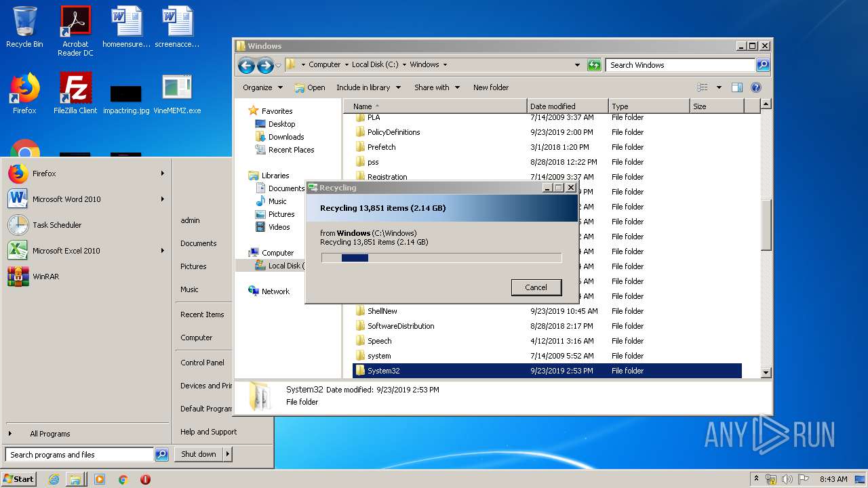This screenshot has height=488, width=868.
Task: Click the Search programs and files box
Action: click(x=79, y=455)
